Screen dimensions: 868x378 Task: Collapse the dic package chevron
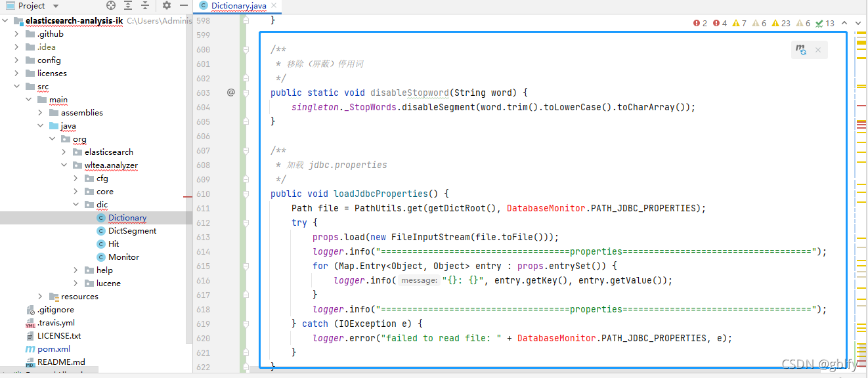point(77,205)
